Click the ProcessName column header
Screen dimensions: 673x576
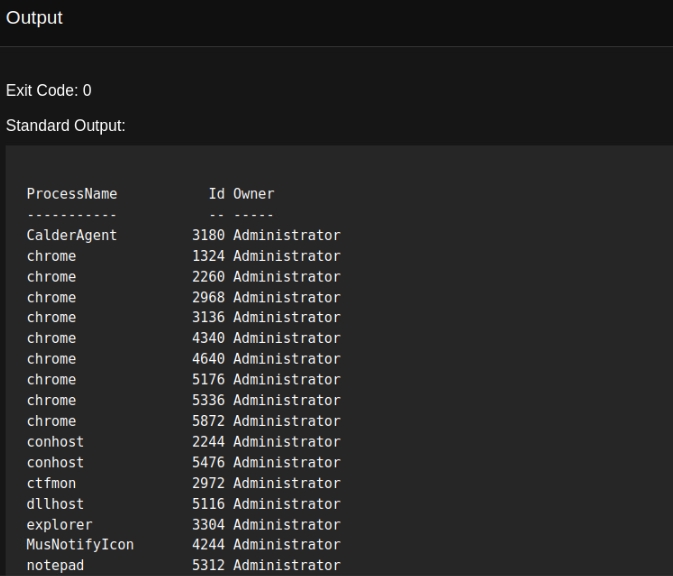click(71, 194)
